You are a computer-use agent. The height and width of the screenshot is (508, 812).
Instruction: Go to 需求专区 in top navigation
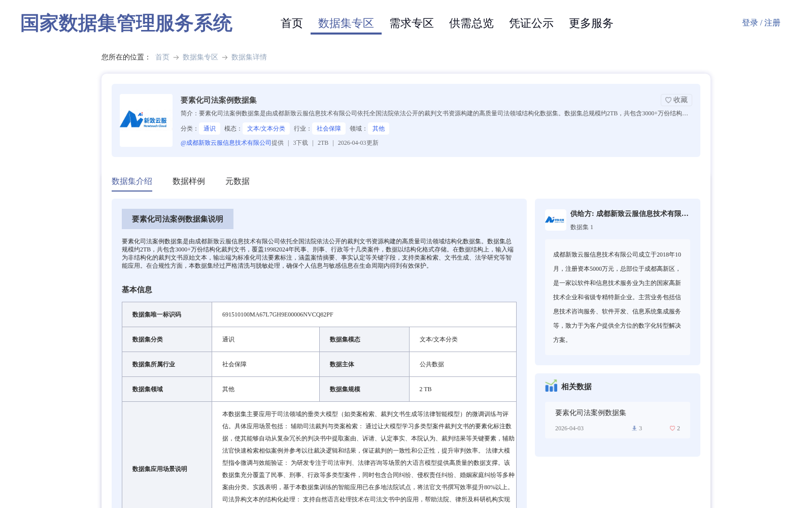coord(412,23)
